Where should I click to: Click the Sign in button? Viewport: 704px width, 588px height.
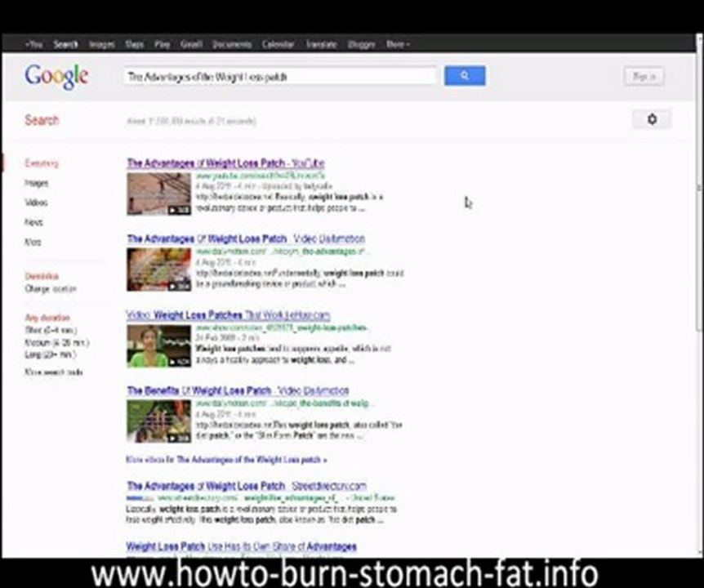click(x=644, y=76)
